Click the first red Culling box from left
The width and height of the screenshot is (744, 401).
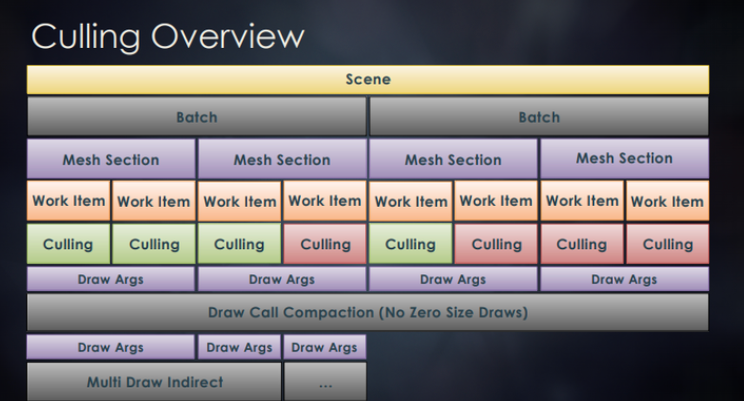[x=325, y=244]
